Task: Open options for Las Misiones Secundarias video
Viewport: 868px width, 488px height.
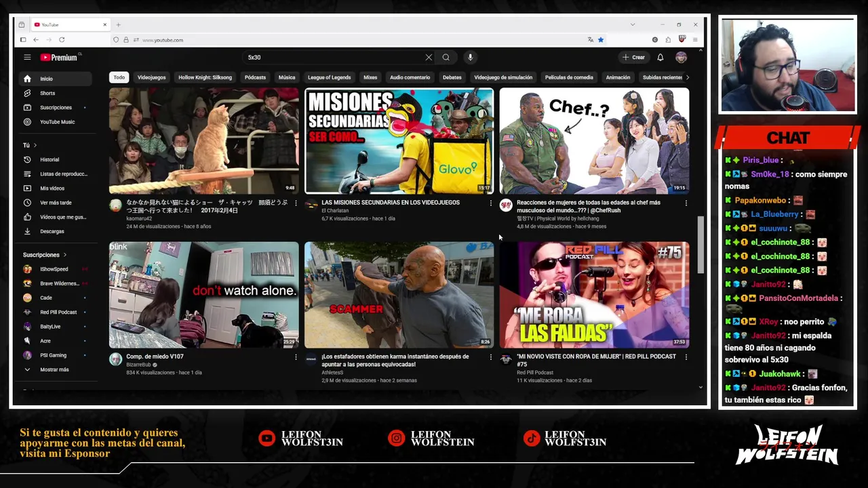Action: pyautogui.click(x=491, y=203)
